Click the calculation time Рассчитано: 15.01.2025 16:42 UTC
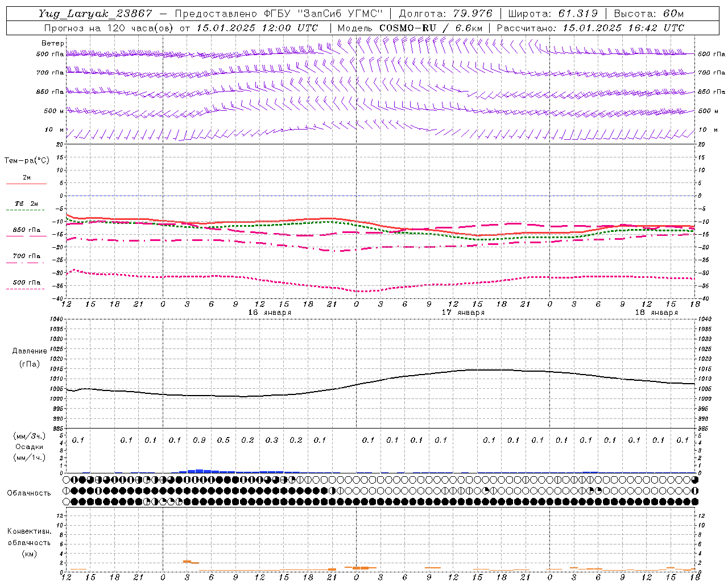The width and height of the screenshot is (728, 582). click(590, 28)
